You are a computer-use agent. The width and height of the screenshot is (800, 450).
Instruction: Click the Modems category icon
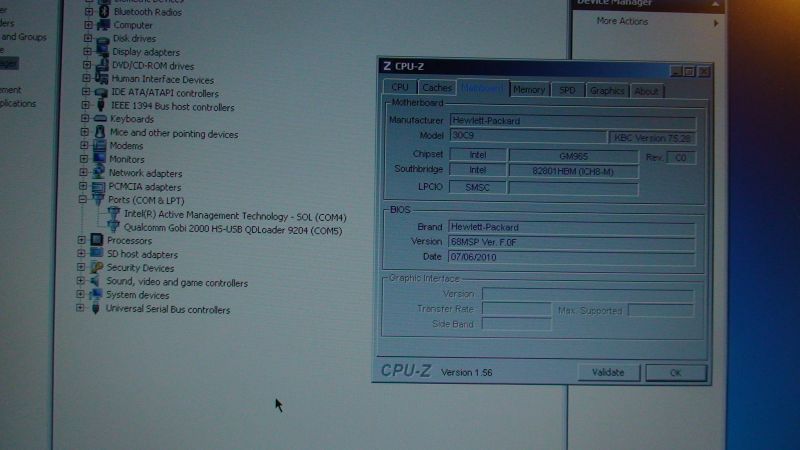[99, 145]
